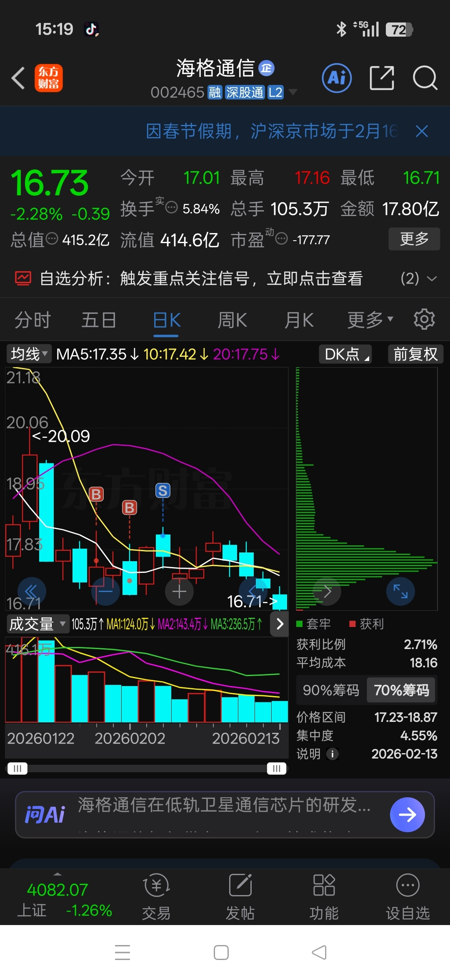
Task: Expand chip distribution fullscreen icon
Action: pyautogui.click(x=400, y=591)
